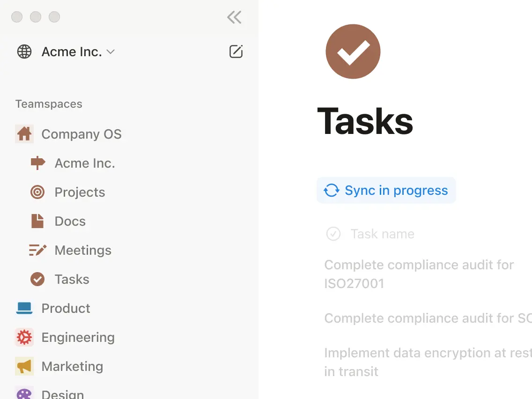Image resolution: width=532 pixels, height=399 pixels.
Task: Open the Marketing megaphone icon
Action: click(24, 366)
